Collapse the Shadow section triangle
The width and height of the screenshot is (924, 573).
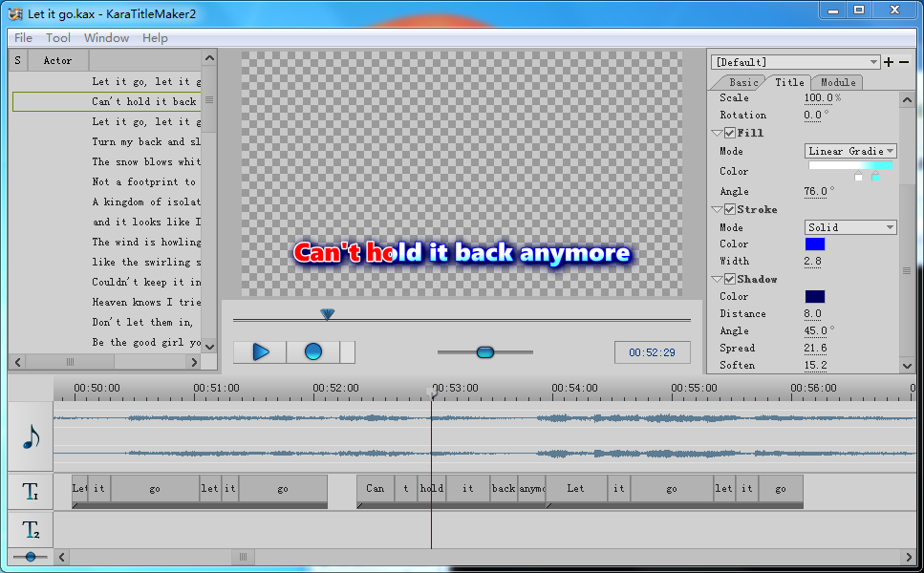click(x=718, y=279)
